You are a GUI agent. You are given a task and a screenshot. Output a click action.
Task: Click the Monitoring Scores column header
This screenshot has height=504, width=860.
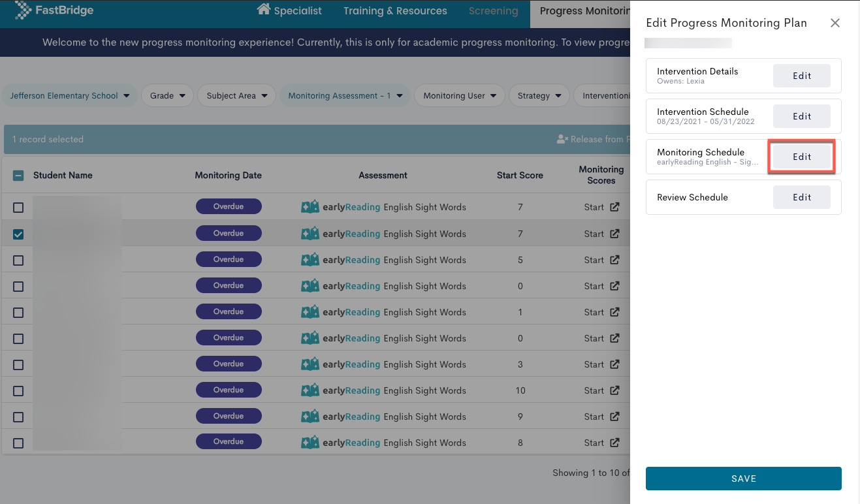(x=601, y=175)
